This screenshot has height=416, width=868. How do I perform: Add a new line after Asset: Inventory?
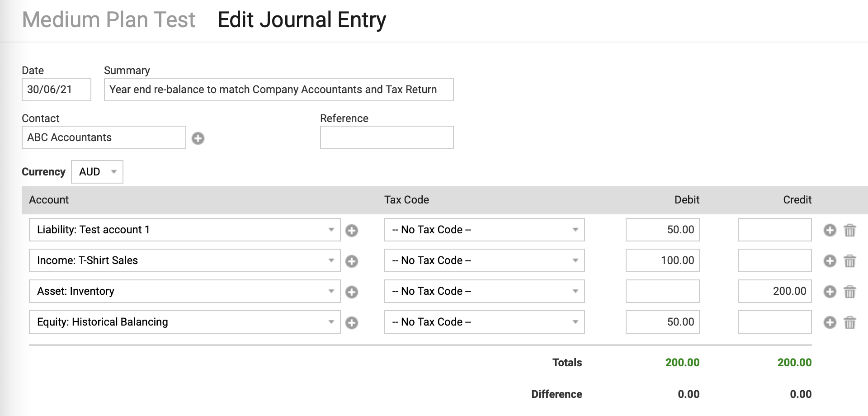click(830, 292)
